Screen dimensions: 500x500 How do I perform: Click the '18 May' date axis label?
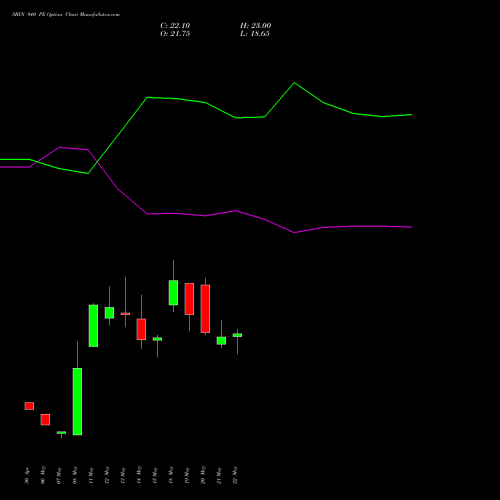pos(171,475)
